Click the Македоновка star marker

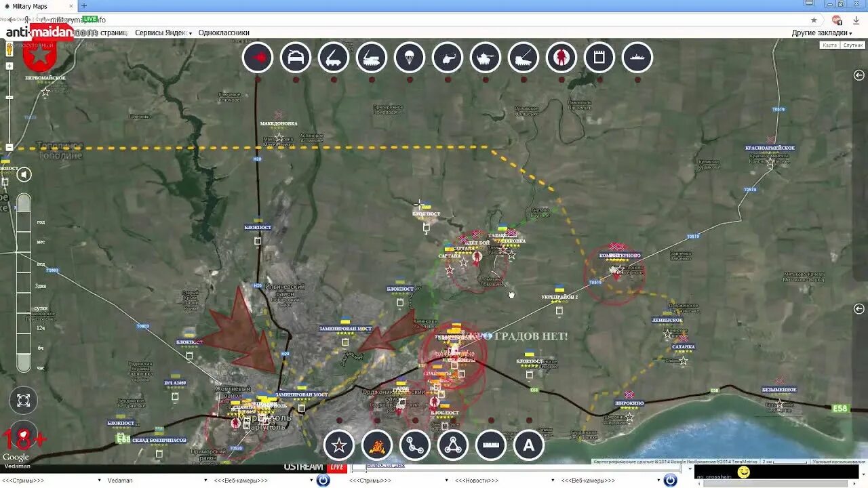[279, 138]
